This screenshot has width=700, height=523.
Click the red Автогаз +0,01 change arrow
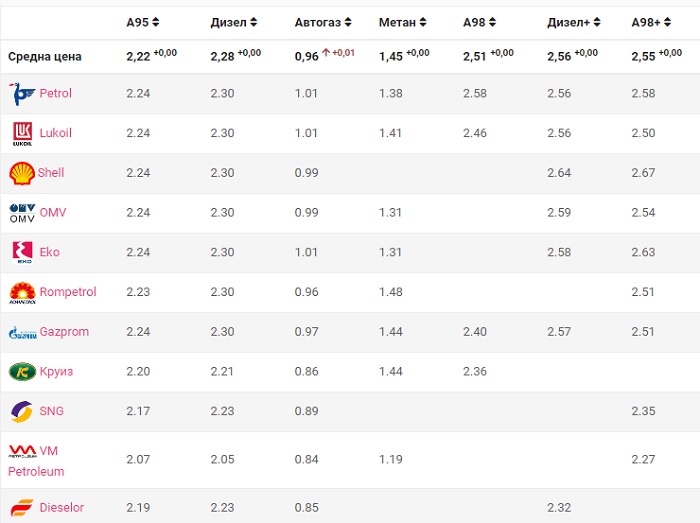[x=326, y=53]
